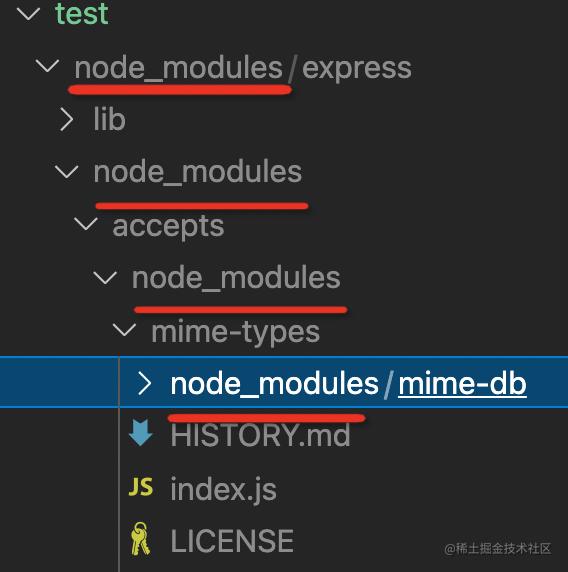Viewport: 568px width, 572px height.
Task: Collapse the mime-types folder chevron
Action: point(124,329)
